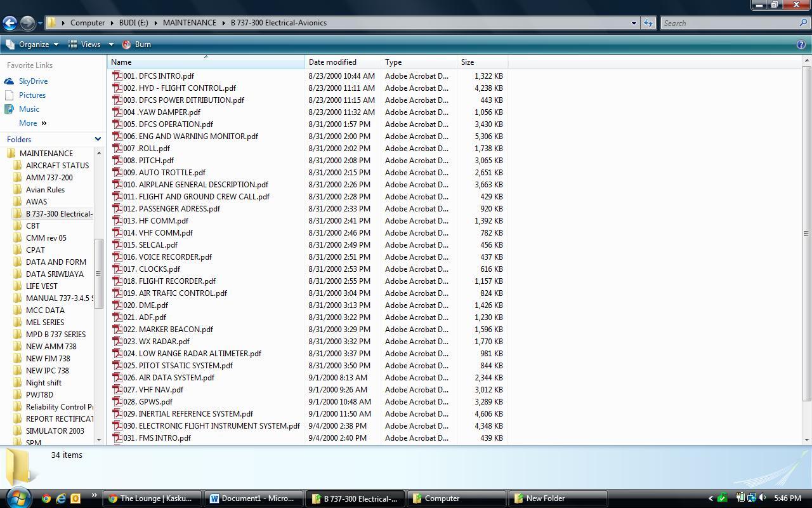Image resolution: width=812 pixels, height=508 pixels.
Task: Open the Views dropdown arrow
Action: [110, 44]
